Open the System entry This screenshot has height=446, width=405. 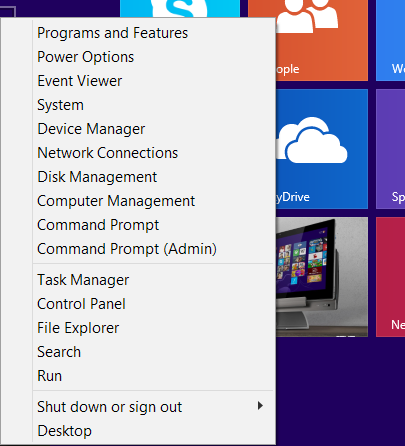coord(60,105)
